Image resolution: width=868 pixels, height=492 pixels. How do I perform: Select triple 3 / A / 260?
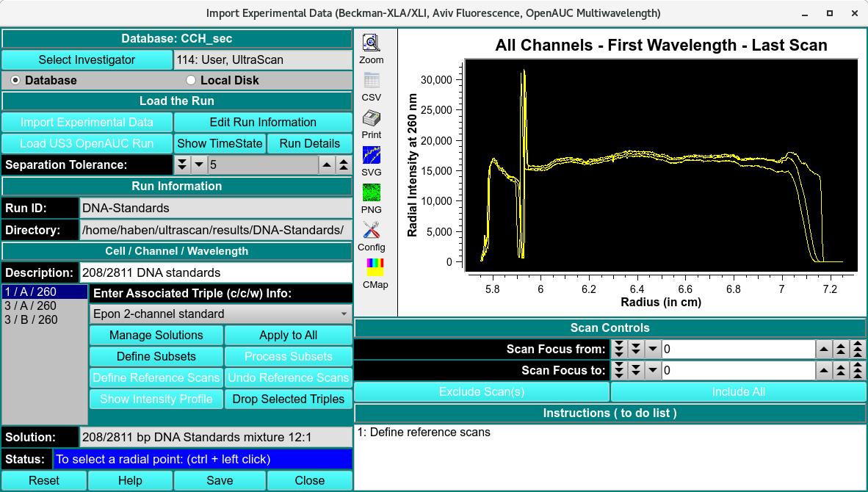tap(30, 305)
